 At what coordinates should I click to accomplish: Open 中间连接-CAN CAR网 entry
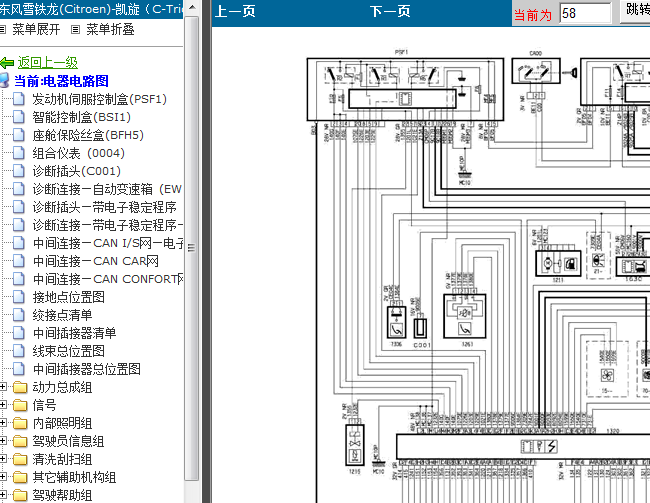point(95,261)
